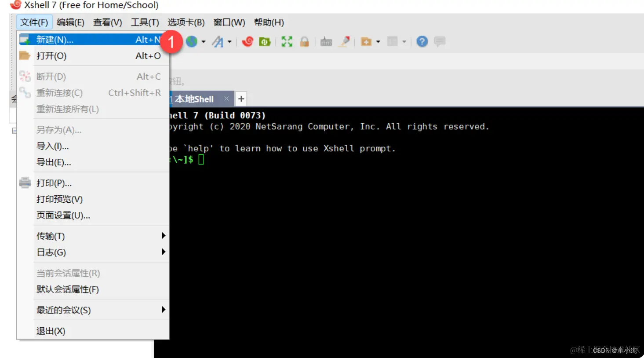Screen dimensions: 644x358
Task: Open the new folder icon dropdown arrow
Action: coord(378,42)
